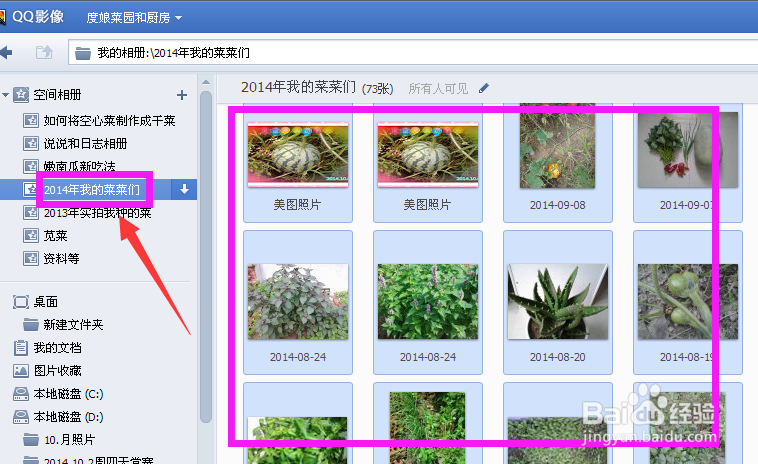Click the drive icon for 本地磁盘 (C:)
This screenshot has height=464, width=758.
point(21,394)
